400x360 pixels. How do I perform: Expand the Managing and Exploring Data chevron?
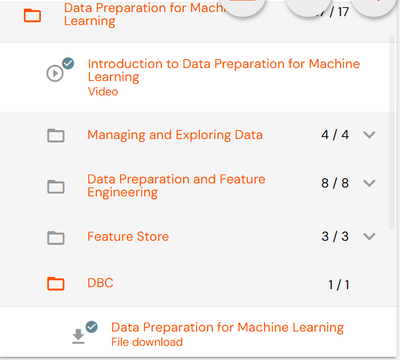pyautogui.click(x=369, y=135)
